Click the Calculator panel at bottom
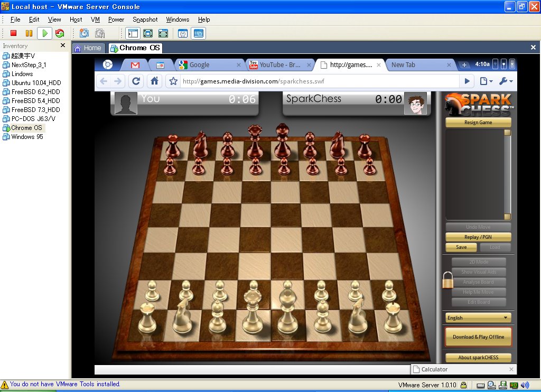541x392 pixels. point(463,369)
